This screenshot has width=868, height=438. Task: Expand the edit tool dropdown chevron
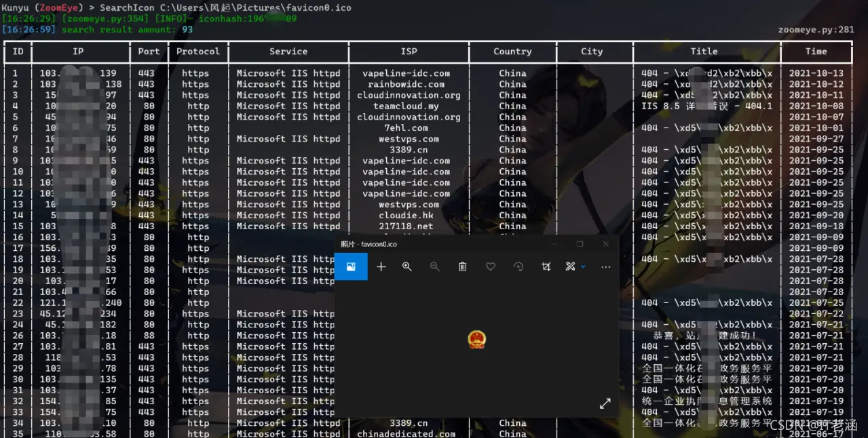point(583,267)
